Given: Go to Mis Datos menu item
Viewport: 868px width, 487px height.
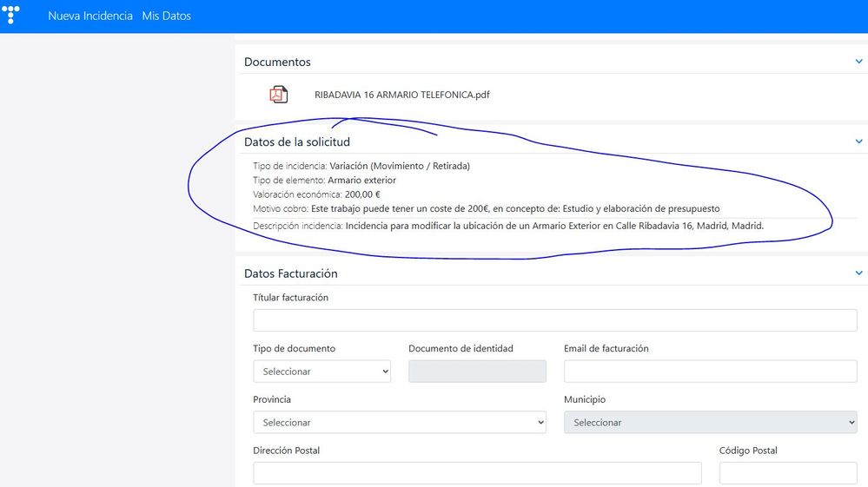Looking at the screenshot, I should [166, 16].
